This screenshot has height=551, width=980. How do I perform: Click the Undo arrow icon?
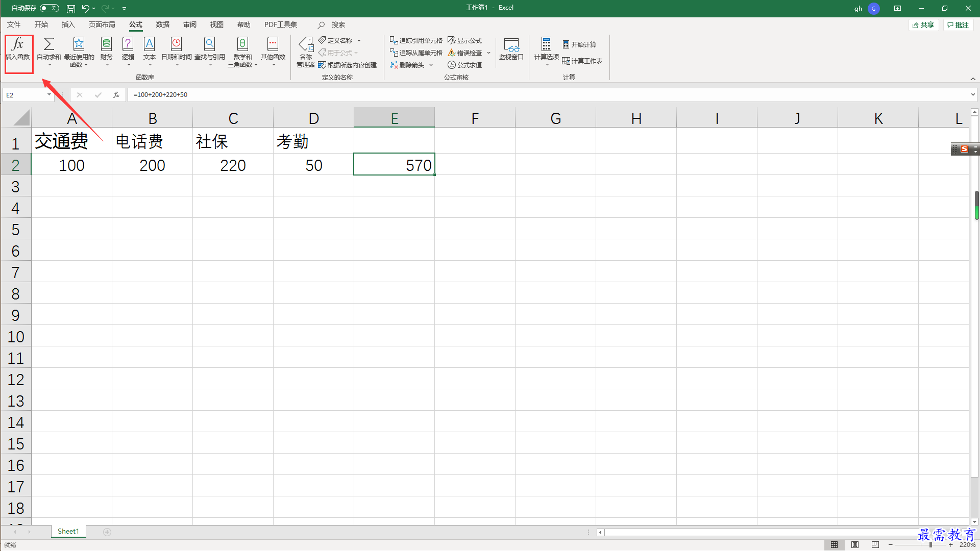tap(85, 8)
